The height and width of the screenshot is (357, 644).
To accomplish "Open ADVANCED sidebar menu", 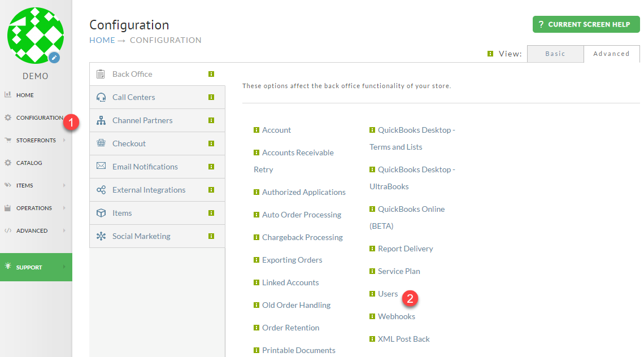I will point(32,230).
